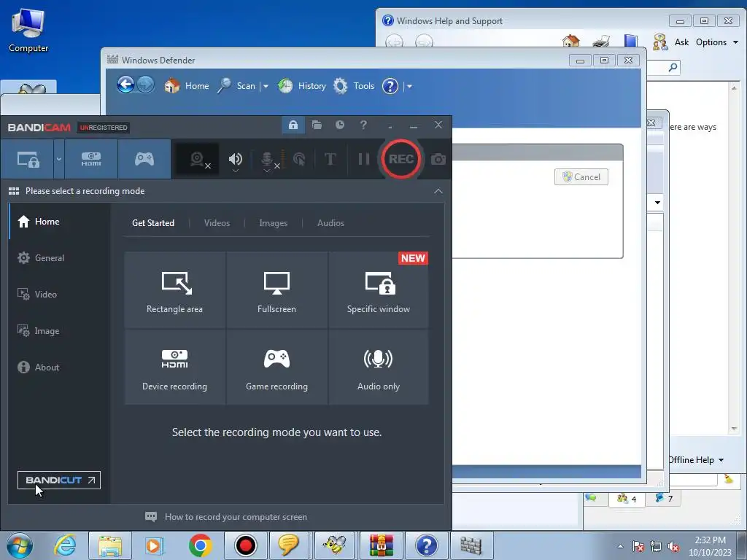Click Windows Defender help question icon

[x=390, y=86]
